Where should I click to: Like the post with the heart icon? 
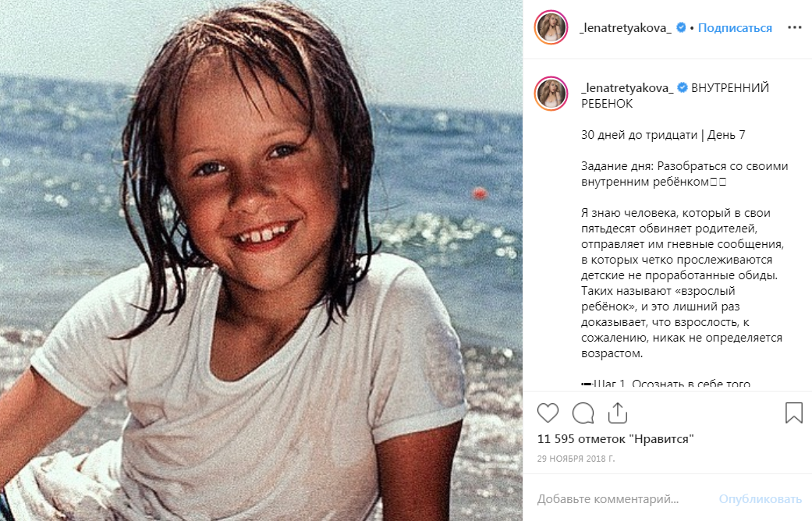coord(548,413)
